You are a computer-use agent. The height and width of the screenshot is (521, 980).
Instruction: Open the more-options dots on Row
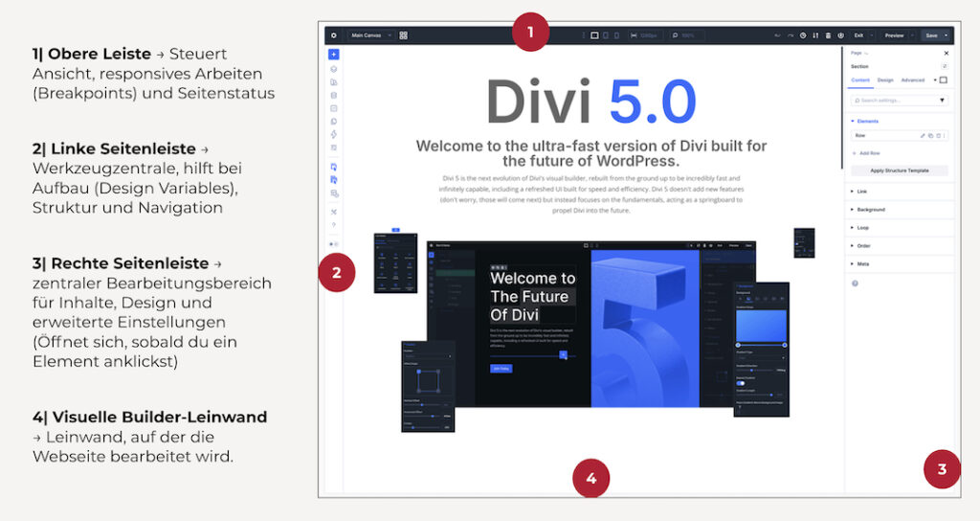[945, 135]
